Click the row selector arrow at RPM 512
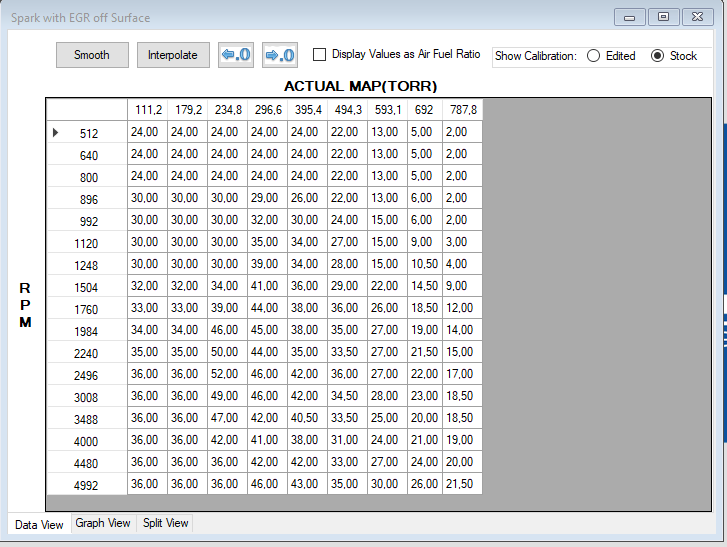This screenshot has height=547, width=727. click(56, 132)
